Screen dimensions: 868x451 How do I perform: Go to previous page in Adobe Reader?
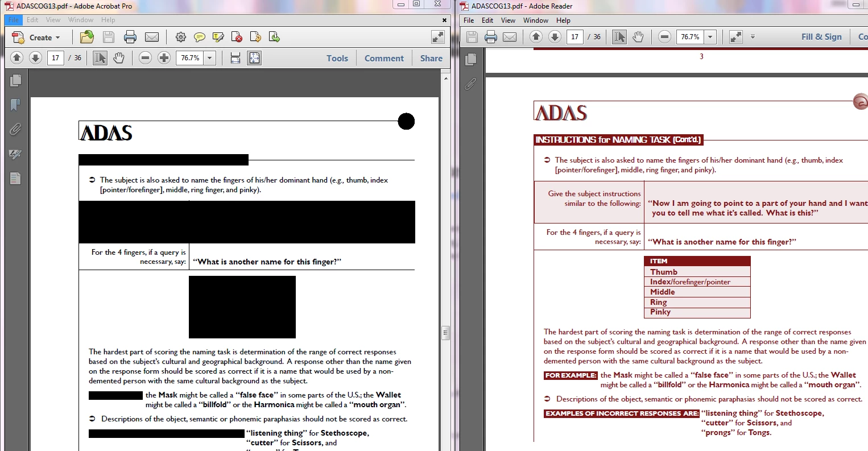536,37
